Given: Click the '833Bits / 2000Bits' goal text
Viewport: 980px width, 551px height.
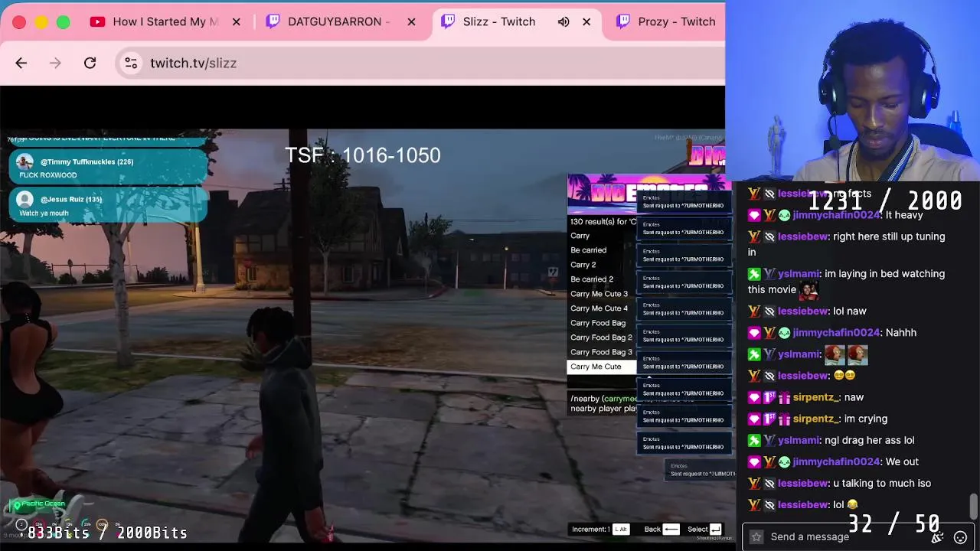Looking at the screenshot, I should (107, 533).
